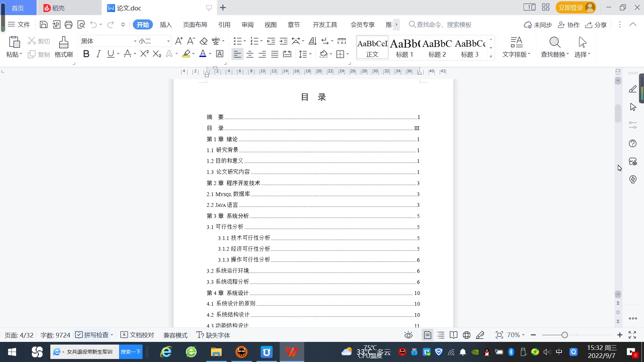Open the 页面布局 ribbon tab
The height and width of the screenshot is (362, 644).
195,24
